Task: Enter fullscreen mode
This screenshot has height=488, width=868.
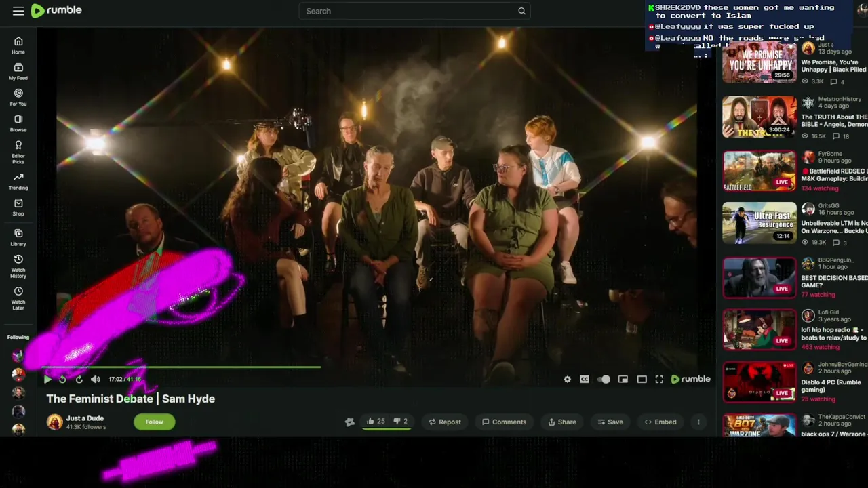Action: (659, 380)
